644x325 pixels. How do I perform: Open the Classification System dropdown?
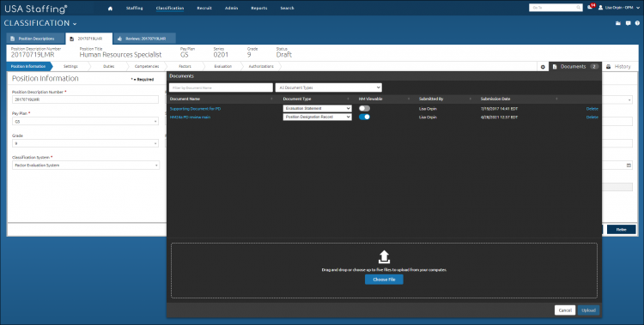tap(85, 166)
